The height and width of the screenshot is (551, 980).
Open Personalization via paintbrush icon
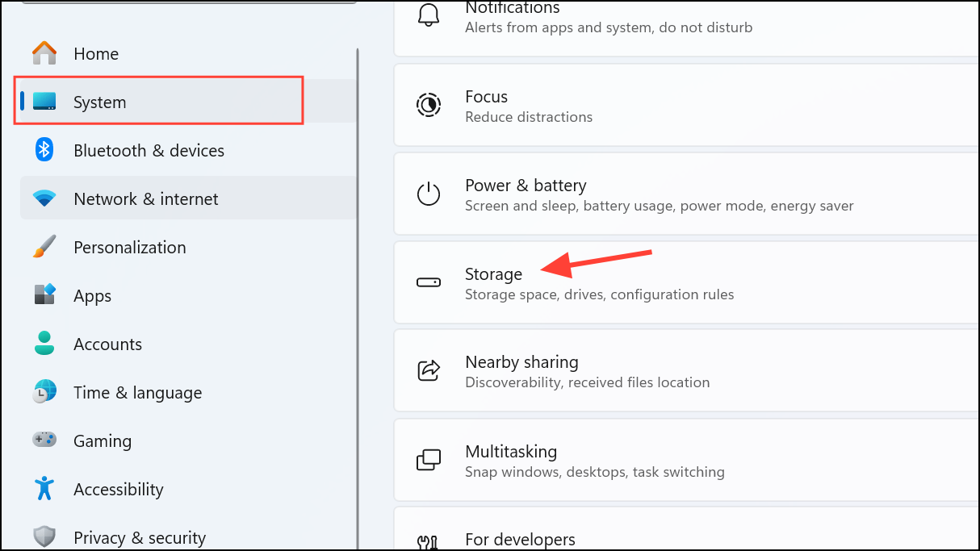click(x=44, y=247)
